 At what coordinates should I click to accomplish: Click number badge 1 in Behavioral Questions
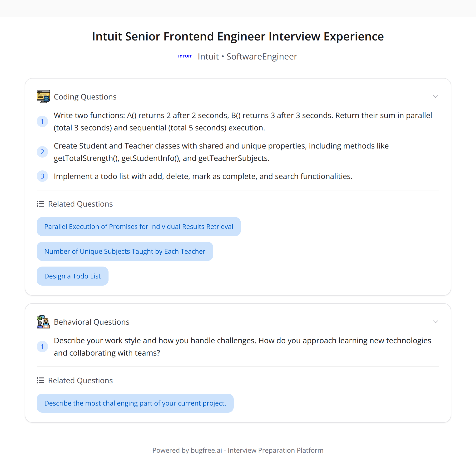(x=42, y=347)
